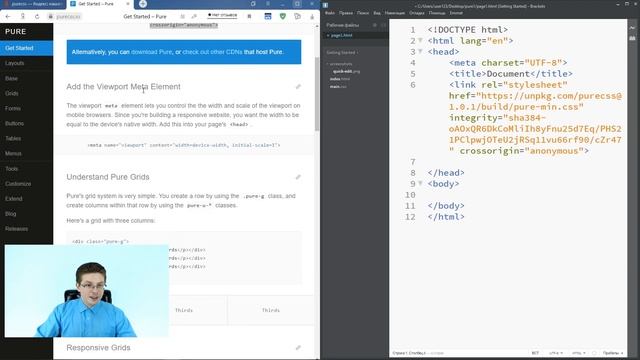Image resolution: width=640 pixels, height=360 pixels.
Task: Switch to the first purecss browser tab
Action: coord(33,4)
